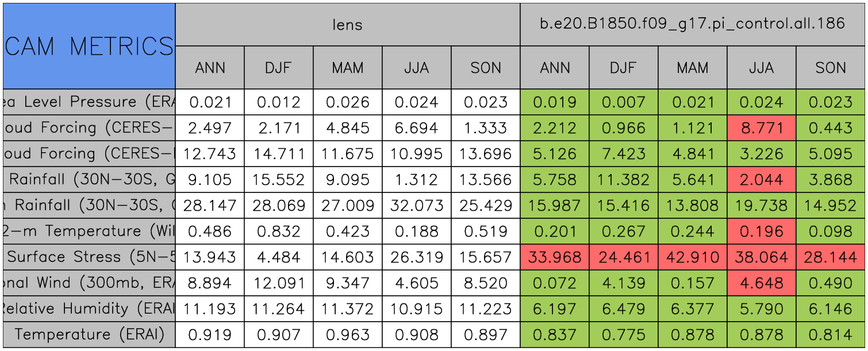Click the Relative Humidity row label
The height and width of the screenshot is (351, 868).
89,308
